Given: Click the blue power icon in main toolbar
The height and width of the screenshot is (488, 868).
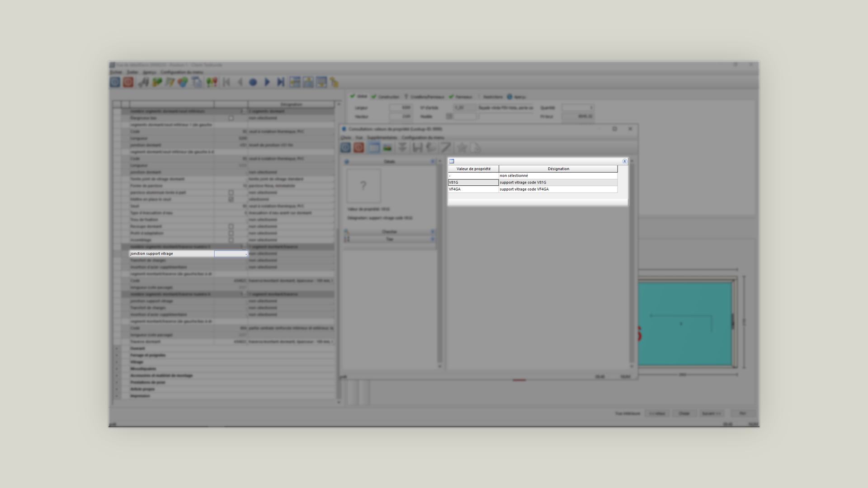Looking at the screenshot, I should (115, 82).
